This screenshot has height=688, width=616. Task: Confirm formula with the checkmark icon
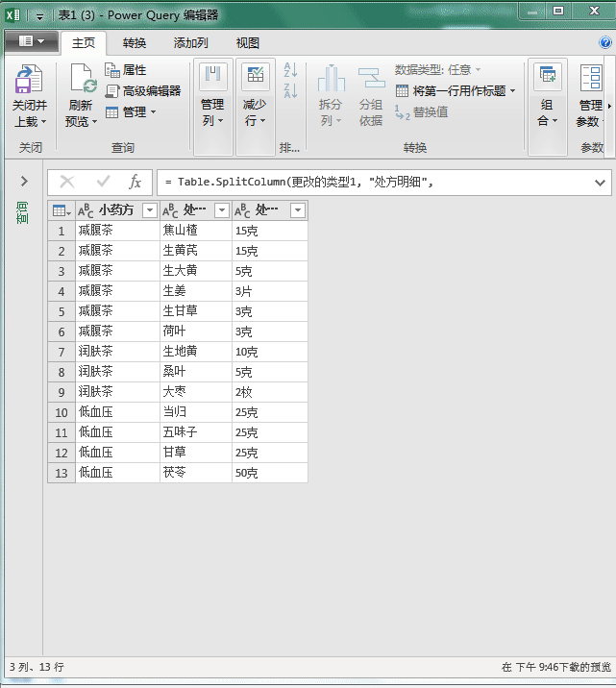(x=103, y=182)
